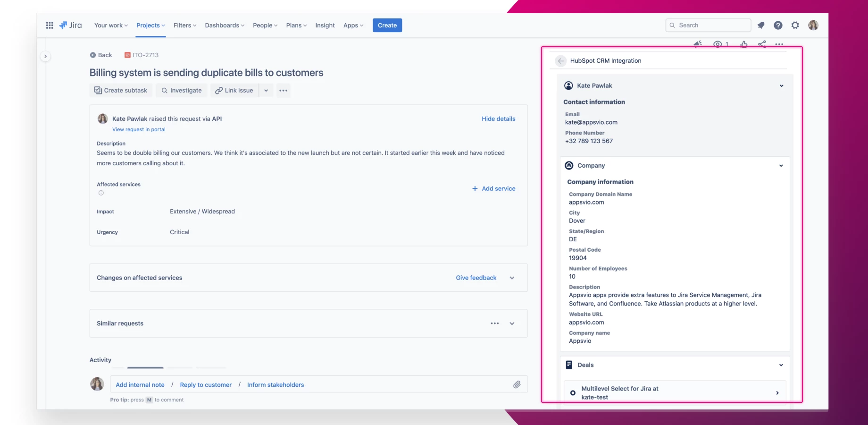Open the Link issue dropdown arrow
868x425 pixels.
[266, 91]
